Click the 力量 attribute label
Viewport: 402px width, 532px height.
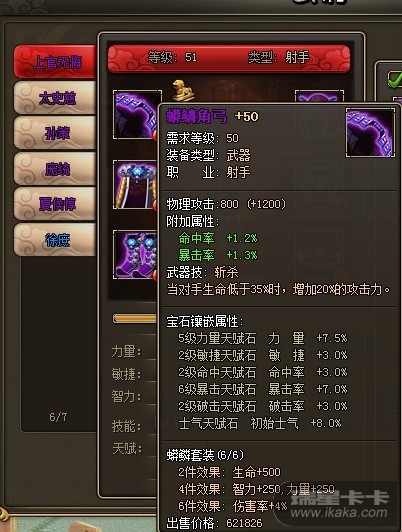coord(126,352)
